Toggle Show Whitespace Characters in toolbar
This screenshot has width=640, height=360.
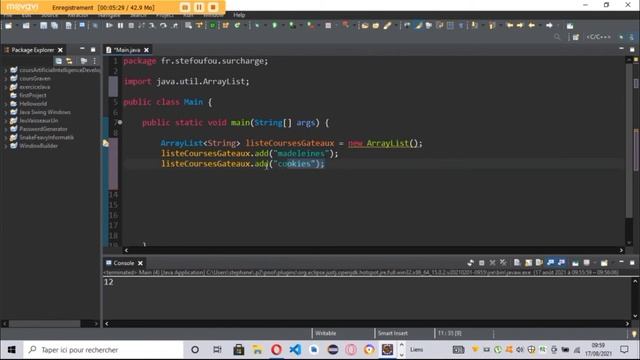[461, 26]
